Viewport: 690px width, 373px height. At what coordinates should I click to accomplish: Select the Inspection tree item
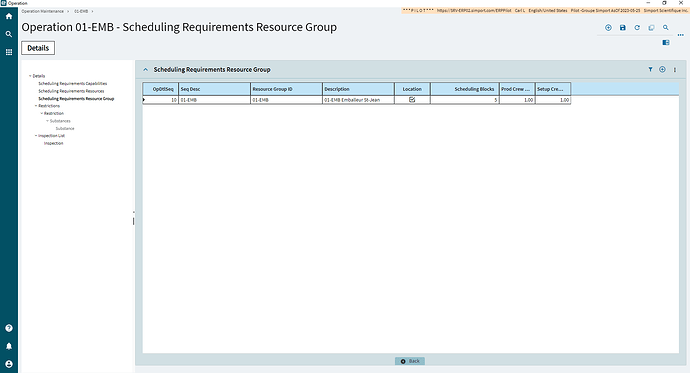(54, 143)
